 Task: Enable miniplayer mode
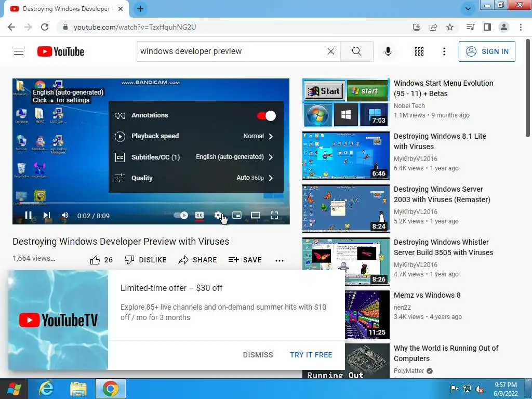point(237,215)
